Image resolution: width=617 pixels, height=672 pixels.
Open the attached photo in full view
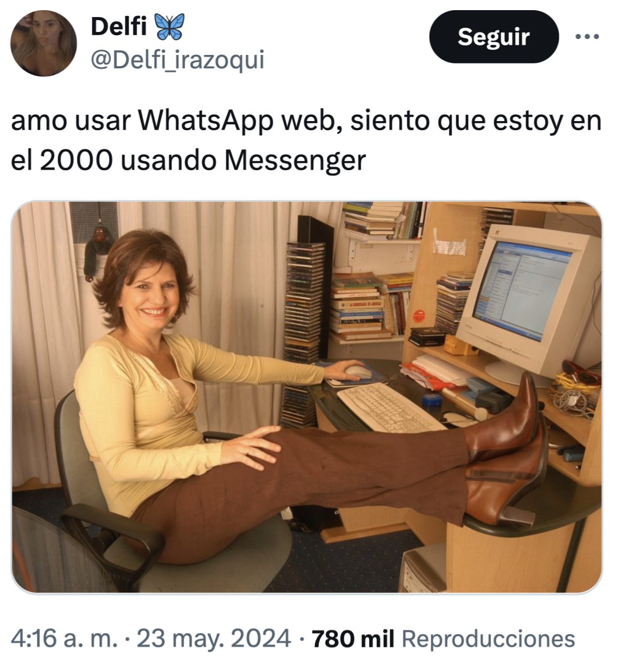pos(307,397)
